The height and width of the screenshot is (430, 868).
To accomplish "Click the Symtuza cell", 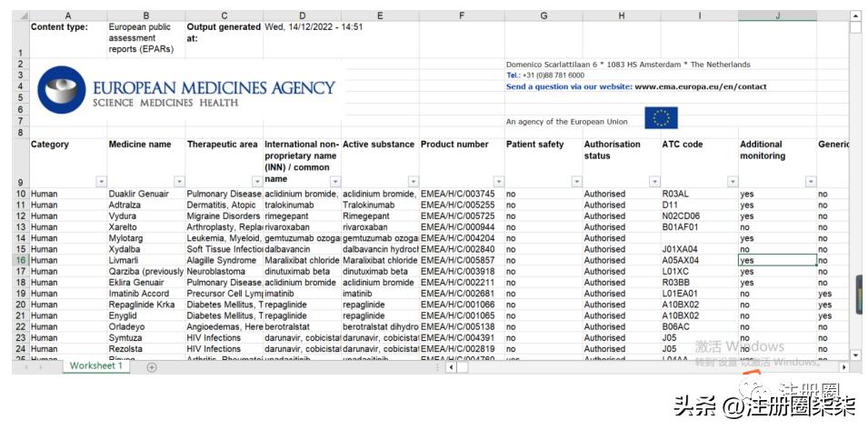I will [145, 337].
